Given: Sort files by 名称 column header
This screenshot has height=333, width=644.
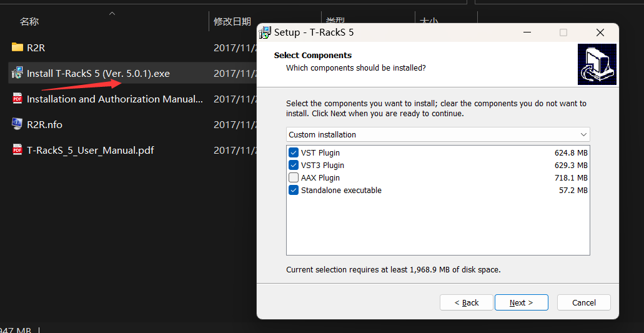Looking at the screenshot, I should tap(29, 22).
